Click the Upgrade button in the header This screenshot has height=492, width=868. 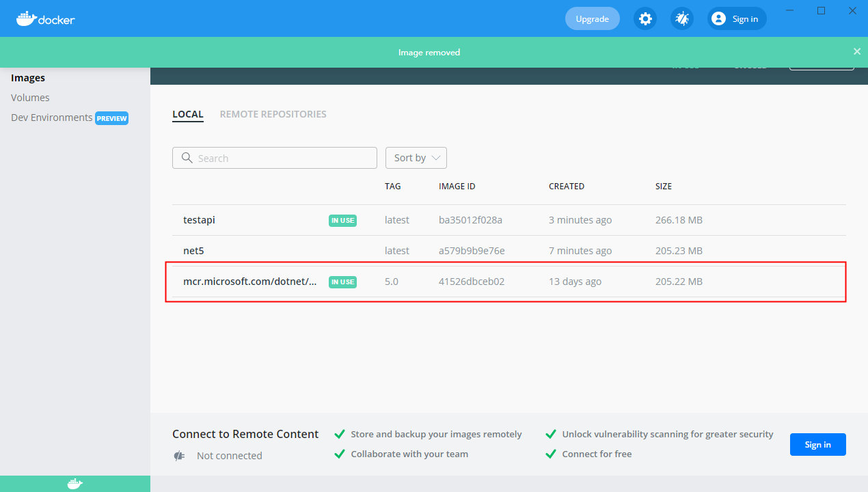[592, 18]
